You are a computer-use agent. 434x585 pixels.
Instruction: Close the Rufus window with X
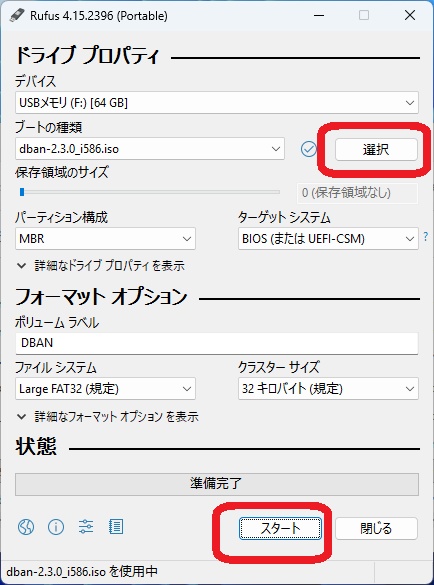pos(410,15)
